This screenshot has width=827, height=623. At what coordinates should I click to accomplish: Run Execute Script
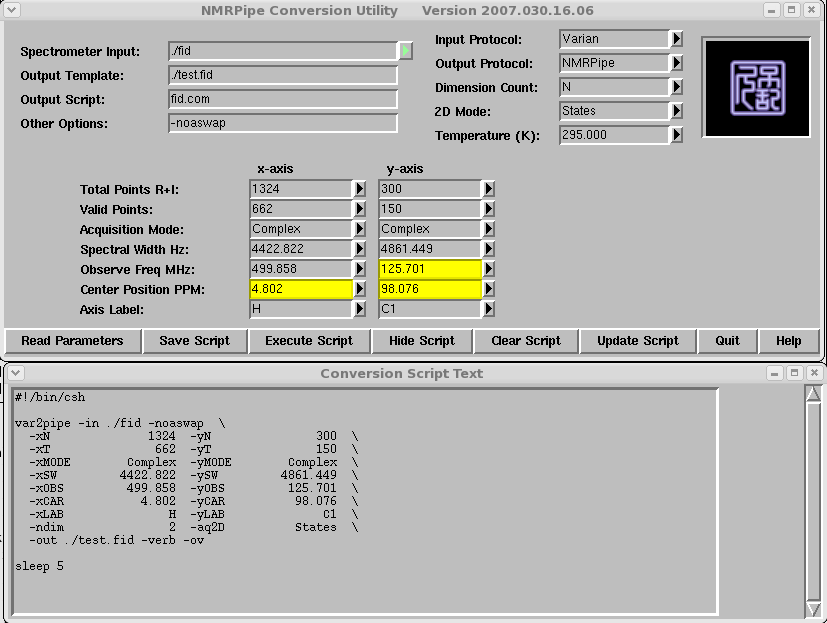coord(309,341)
